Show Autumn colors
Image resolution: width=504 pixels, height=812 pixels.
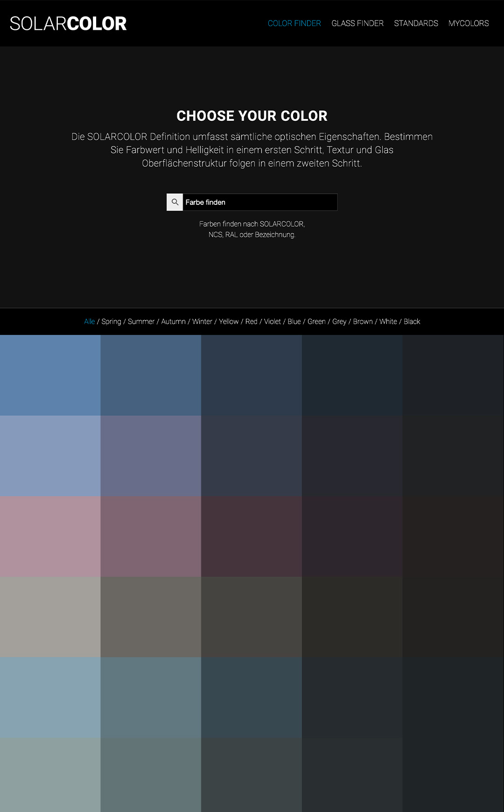(173, 322)
